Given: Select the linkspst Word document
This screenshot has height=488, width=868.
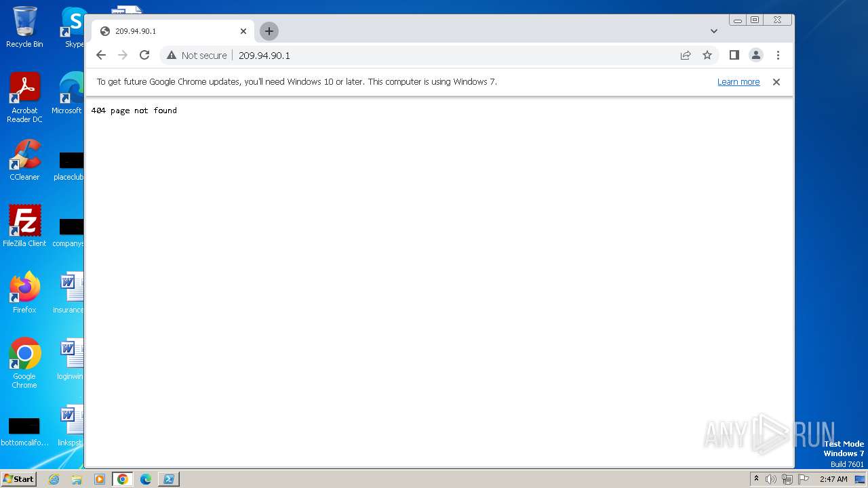Looking at the screenshot, I should point(70,426).
